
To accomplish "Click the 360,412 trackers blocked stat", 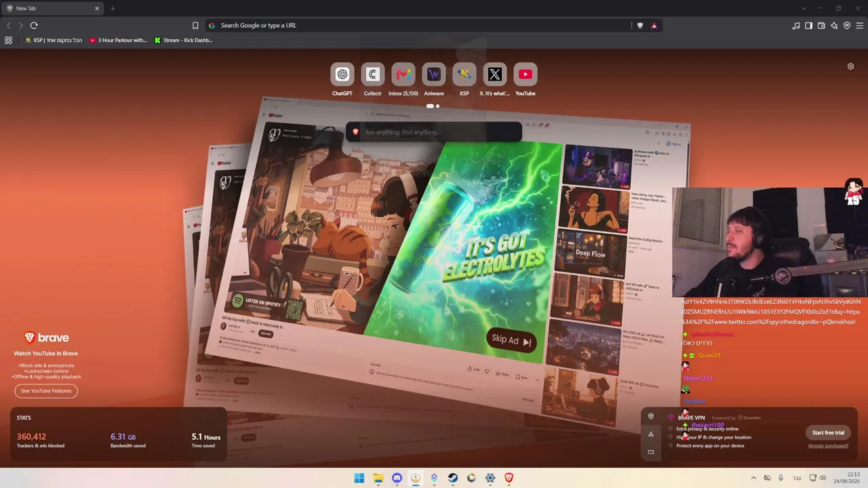I will [40, 440].
